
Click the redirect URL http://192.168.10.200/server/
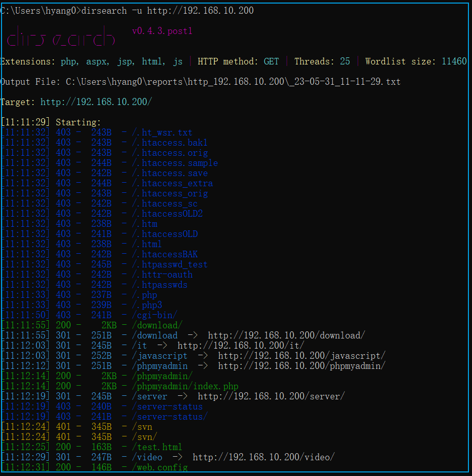(x=272, y=396)
